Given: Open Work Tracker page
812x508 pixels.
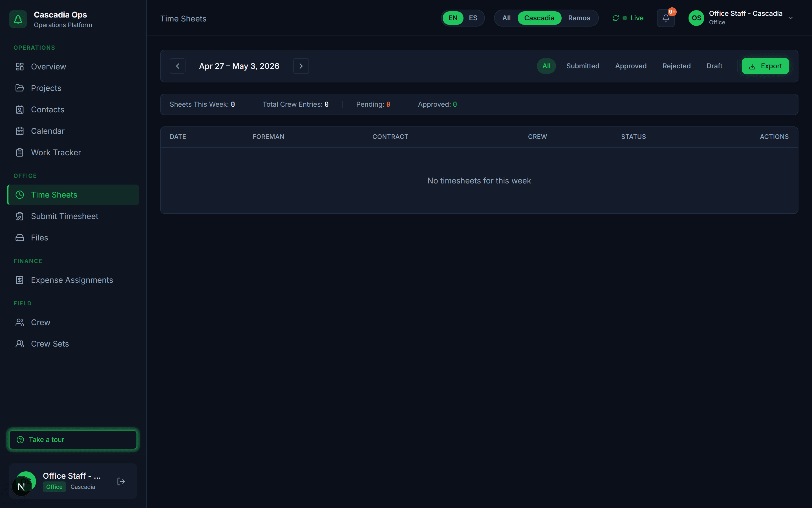Looking at the screenshot, I should [x=73, y=152].
